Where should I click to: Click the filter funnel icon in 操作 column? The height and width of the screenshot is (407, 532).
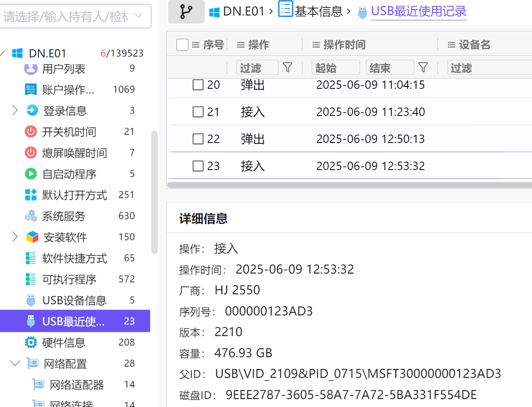click(x=288, y=67)
